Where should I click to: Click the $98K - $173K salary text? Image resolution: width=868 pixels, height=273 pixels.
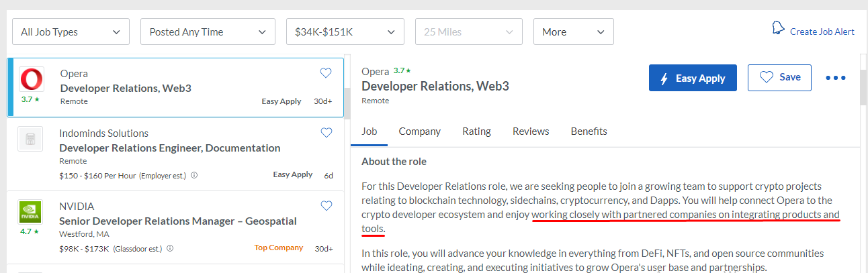[x=84, y=248]
